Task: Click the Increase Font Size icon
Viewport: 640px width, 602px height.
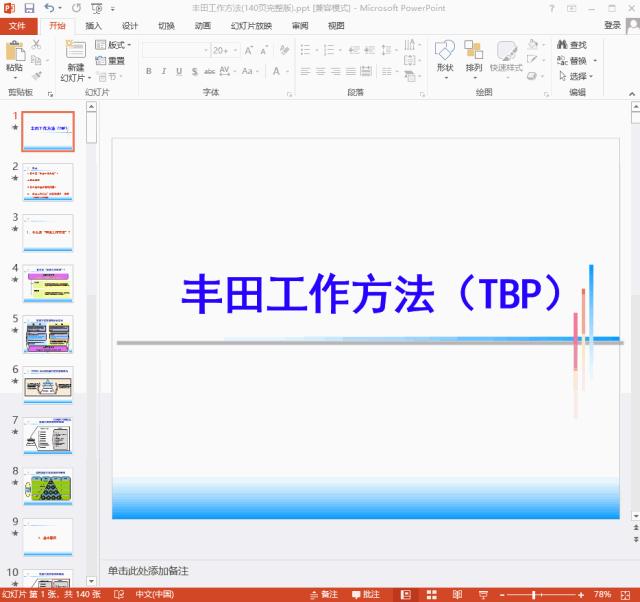Action: point(249,50)
